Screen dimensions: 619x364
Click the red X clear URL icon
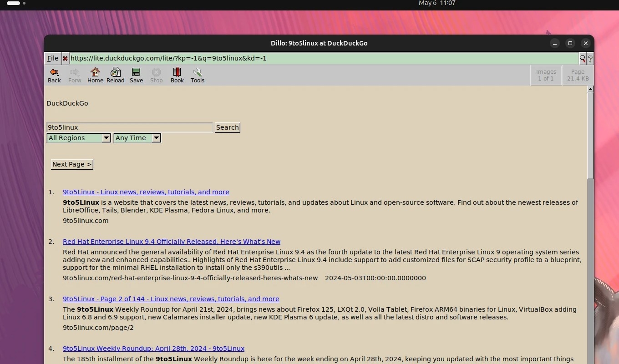[x=65, y=58]
